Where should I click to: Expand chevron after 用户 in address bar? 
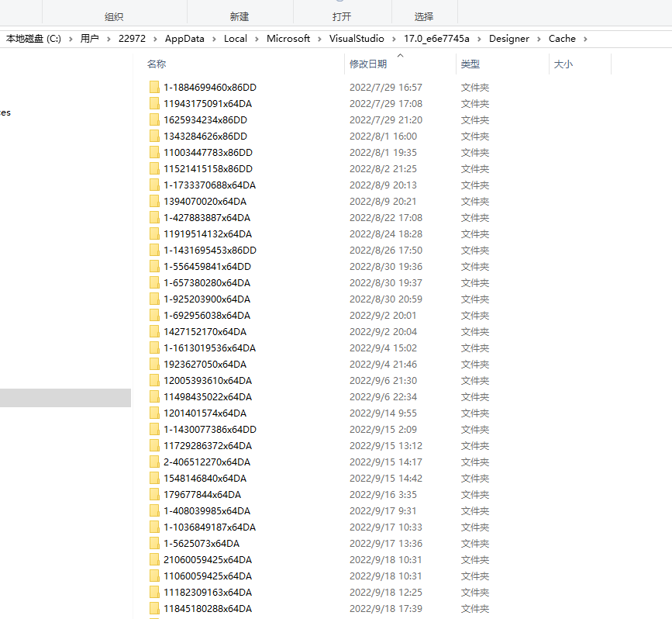(x=109, y=39)
